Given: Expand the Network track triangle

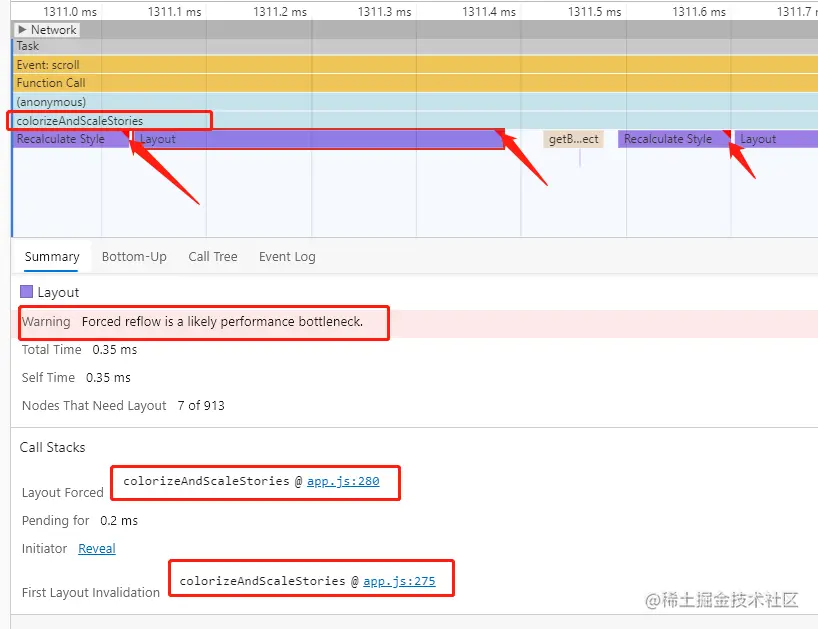Looking at the screenshot, I should tap(22, 30).
